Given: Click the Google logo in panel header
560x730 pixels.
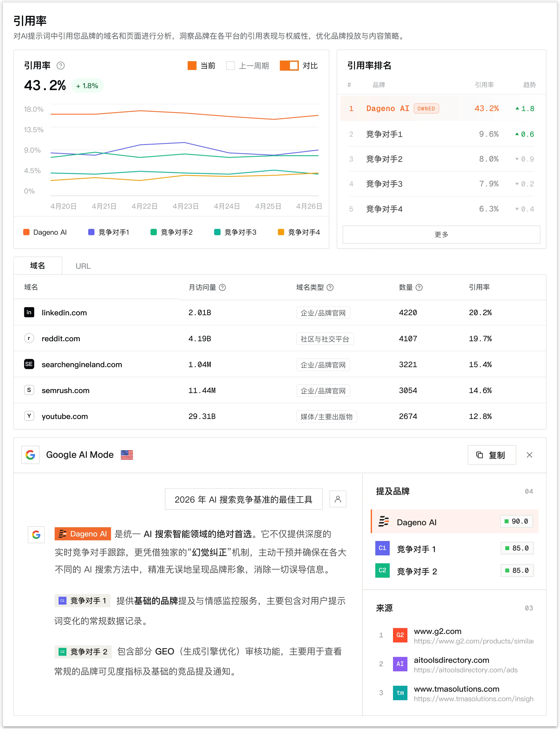Looking at the screenshot, I should tap(30, 455).
